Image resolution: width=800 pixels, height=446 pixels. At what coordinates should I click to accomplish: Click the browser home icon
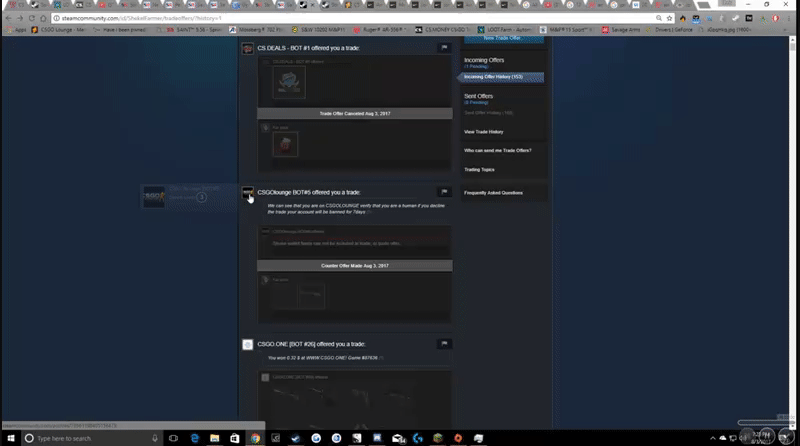point(43,18)
